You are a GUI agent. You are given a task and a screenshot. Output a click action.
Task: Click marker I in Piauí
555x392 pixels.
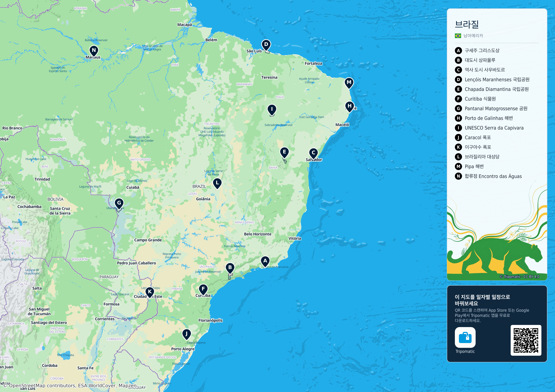pos(272,110)
